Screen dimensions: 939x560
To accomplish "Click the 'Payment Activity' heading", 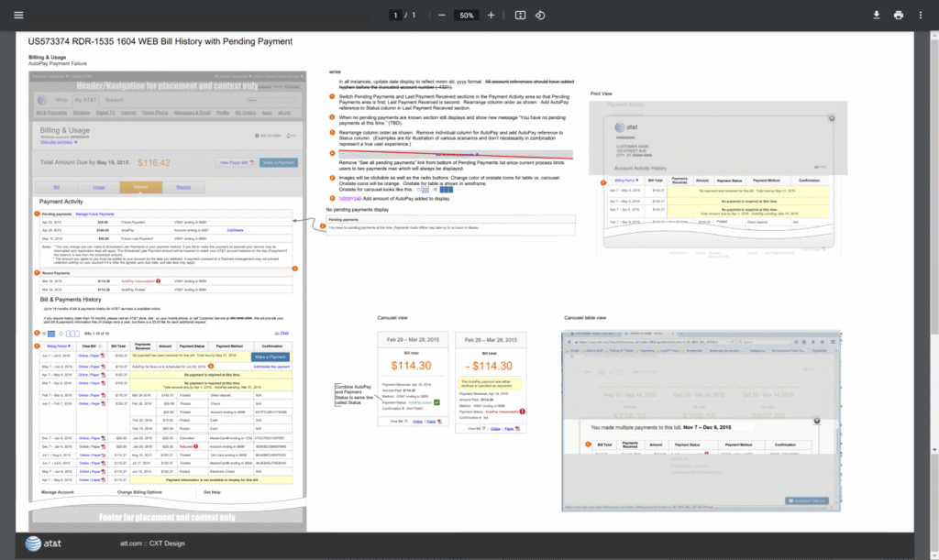I will point(61,202).
